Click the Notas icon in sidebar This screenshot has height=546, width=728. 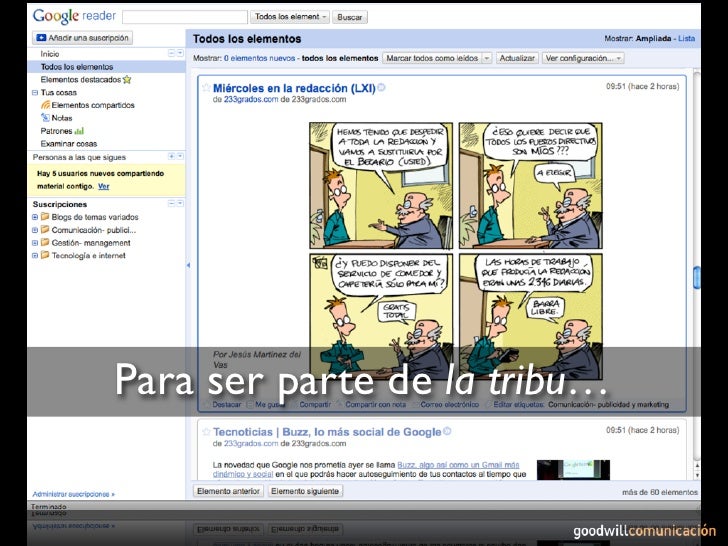tap(45, 117)
